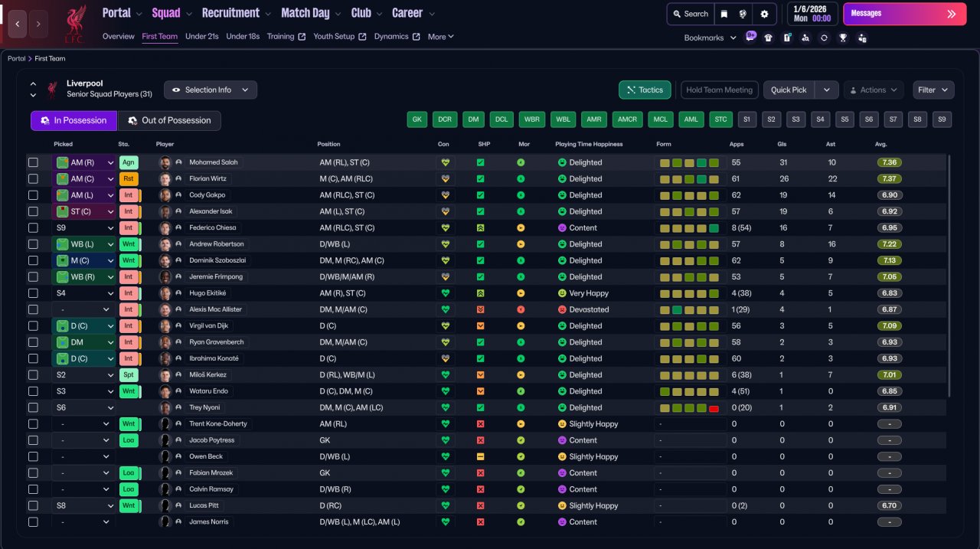This screenshot has width=980, height=549.
Task: Click the shirt kit shortcut icon
Action: [769, 38]
